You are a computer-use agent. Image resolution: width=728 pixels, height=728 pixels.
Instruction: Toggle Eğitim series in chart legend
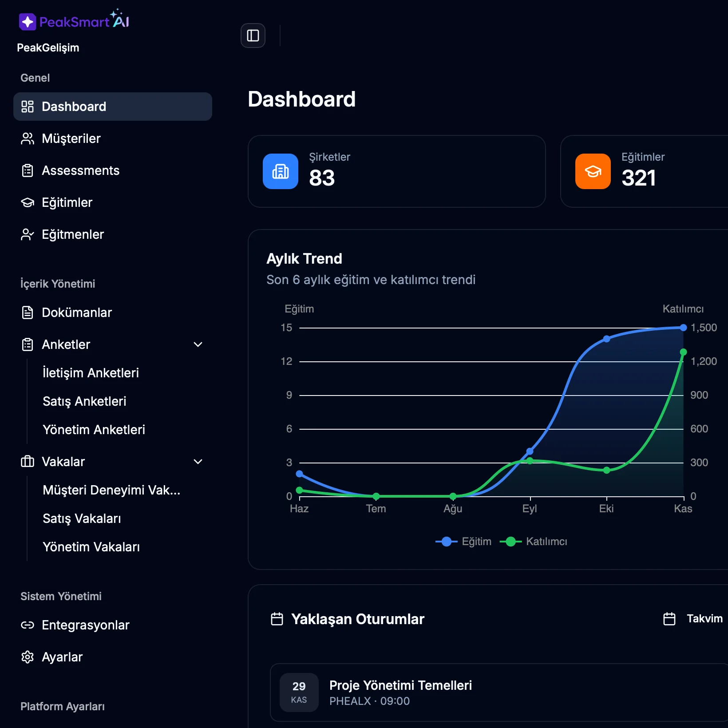tap(464, 542)
